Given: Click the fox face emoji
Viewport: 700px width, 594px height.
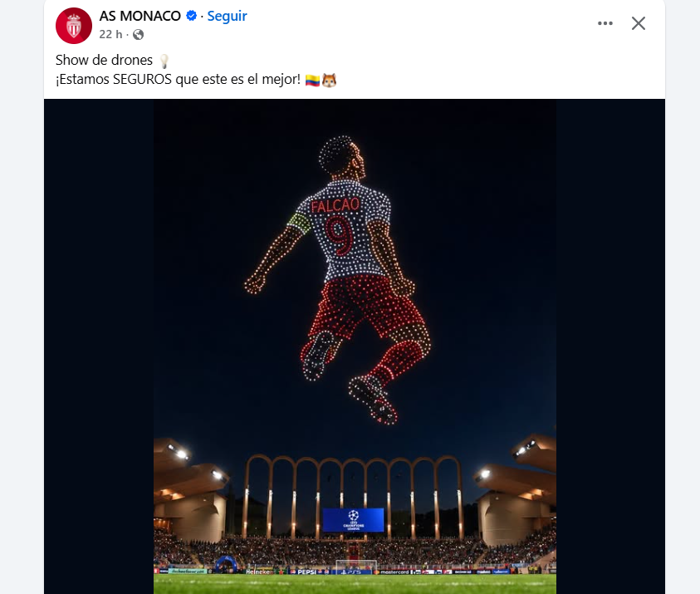Looking at the screenshot, I should tap(329, 81).
